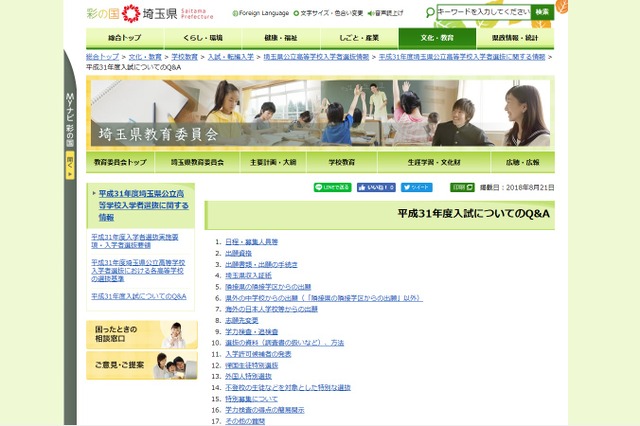Jump to item 17 その他の質問
Screen dimensions: 640x426
[x=245, y=421]
